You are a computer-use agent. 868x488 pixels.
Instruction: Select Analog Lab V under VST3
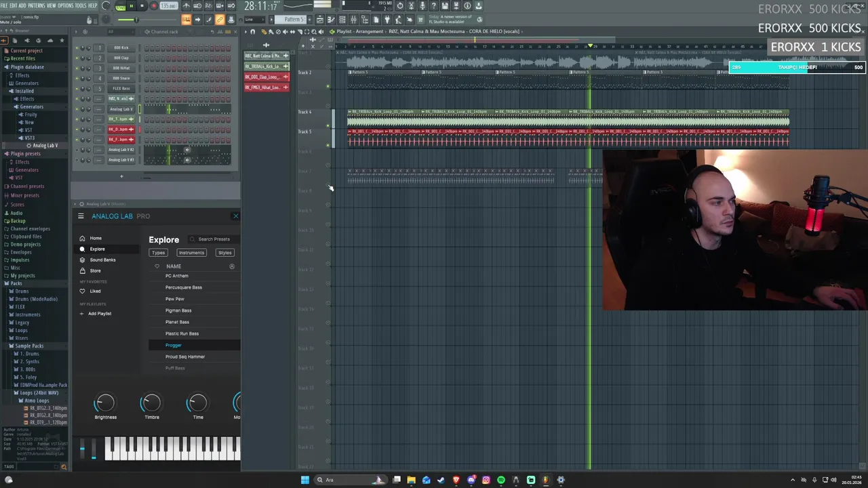click(x=45, y=146)
